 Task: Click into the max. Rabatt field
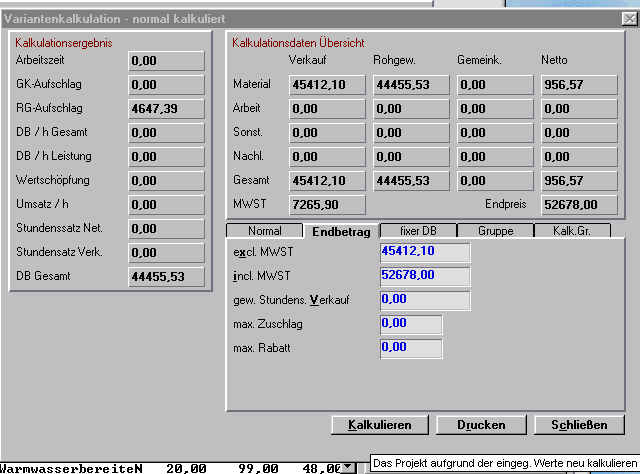point(411,348)
